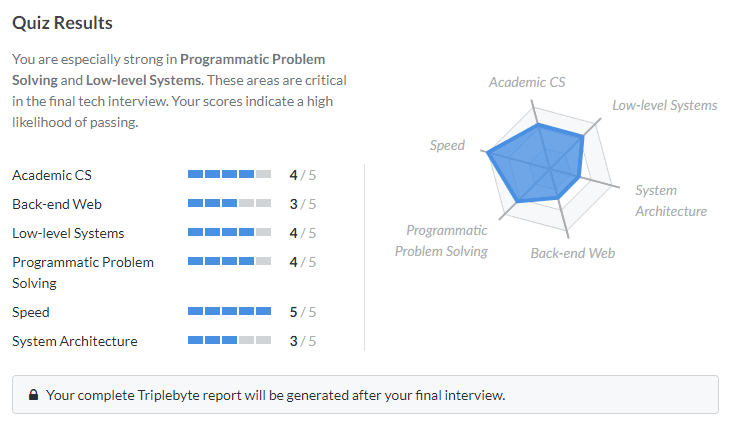Click the Low-level Systems score bar
737x430 pixels.
(229, 233)
